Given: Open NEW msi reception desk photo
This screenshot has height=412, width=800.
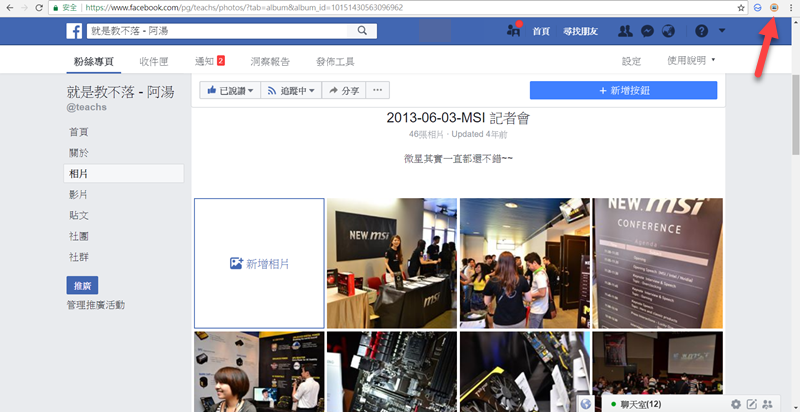Looking at the screenshot, I should (392, 263).
